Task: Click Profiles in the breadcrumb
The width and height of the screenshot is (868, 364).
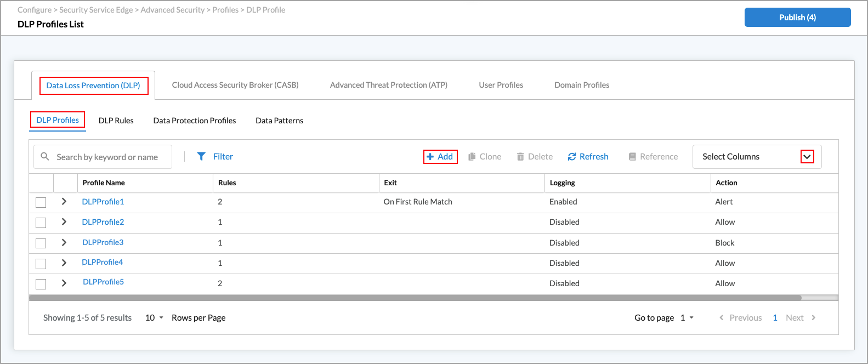Action: tap(225, 10)
